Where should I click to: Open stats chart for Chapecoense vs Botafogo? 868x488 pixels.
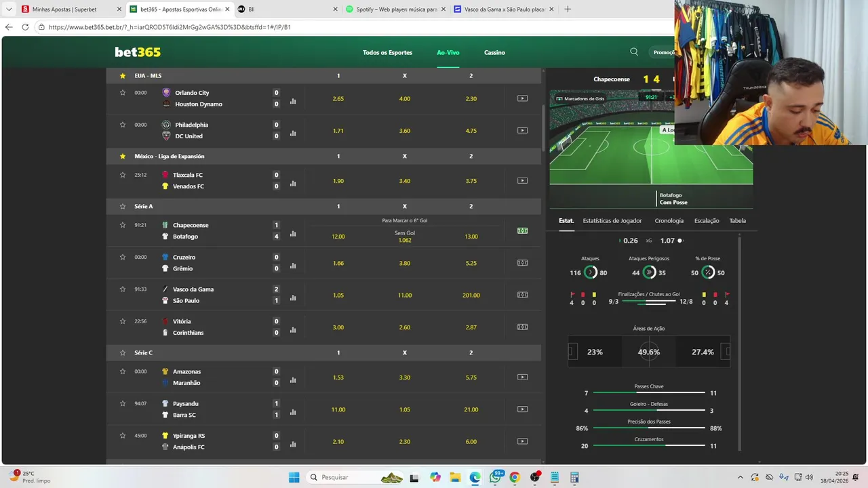[293, 234]
